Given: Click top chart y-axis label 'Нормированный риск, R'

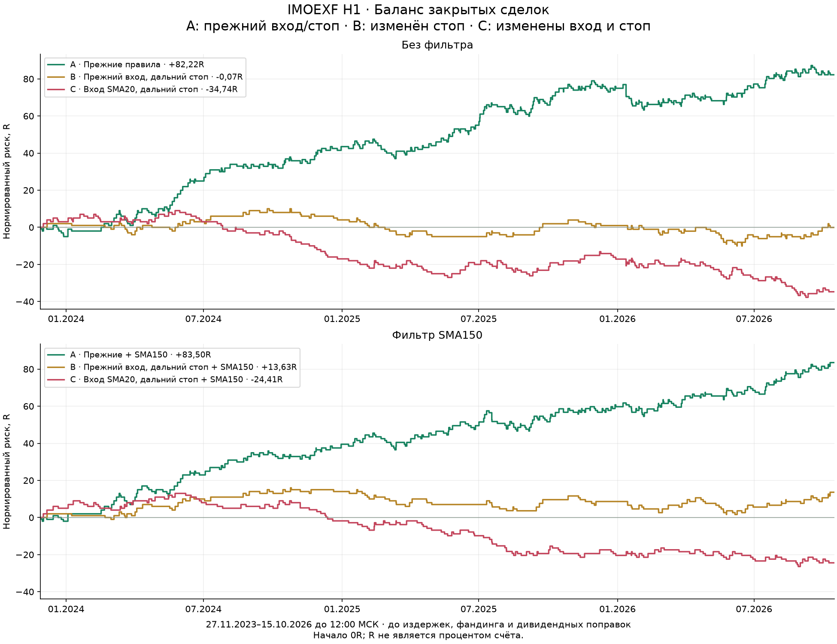Looking at the screenshot, I should pyautogui.click(x=6, y=181).
